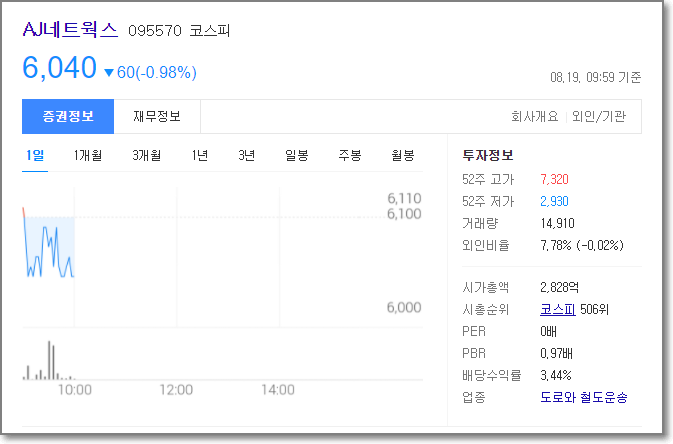
Task: Switch chart to 월봉 candles
Action: coord(403,155)
